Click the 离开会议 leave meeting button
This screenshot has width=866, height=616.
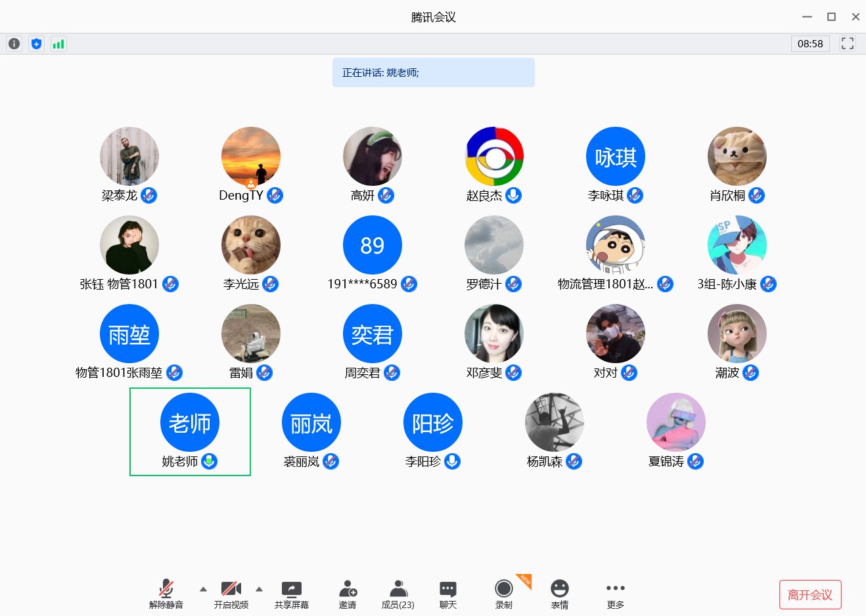tap(810, 594)
